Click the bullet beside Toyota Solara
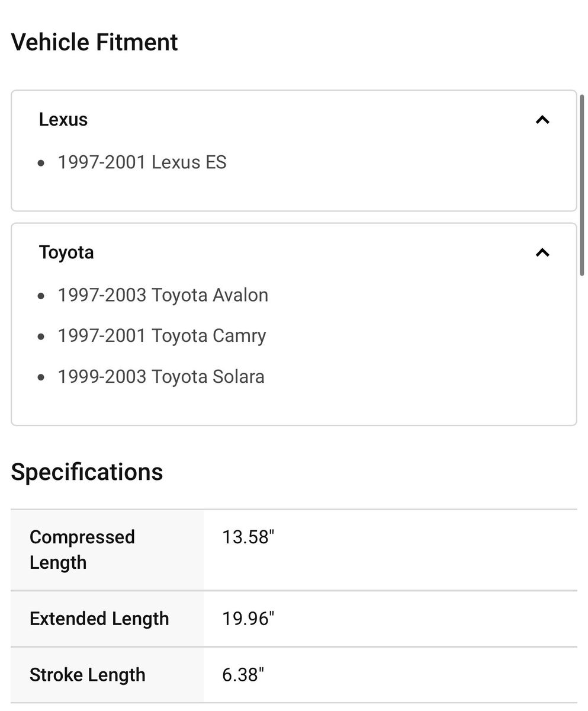The image size is (588, 711). [x=41, y=377]
